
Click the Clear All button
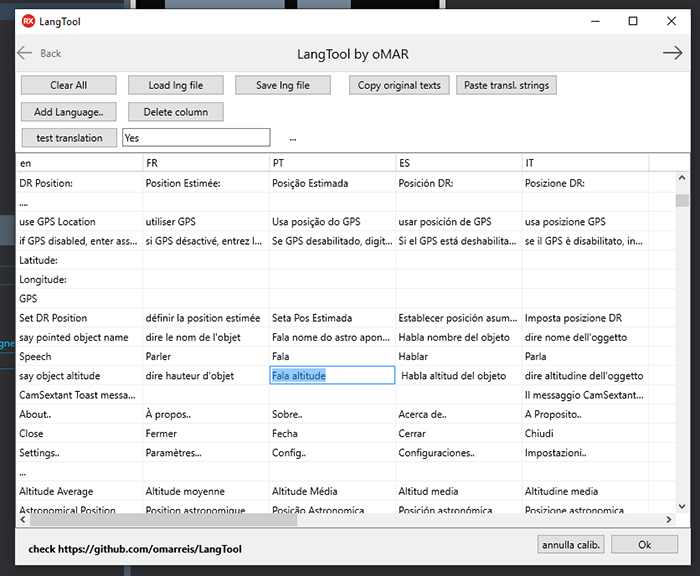(69, 85)
